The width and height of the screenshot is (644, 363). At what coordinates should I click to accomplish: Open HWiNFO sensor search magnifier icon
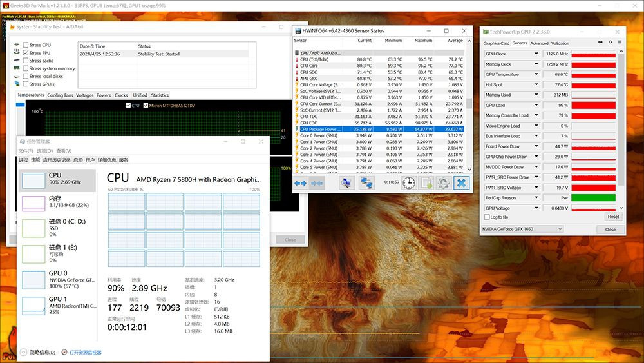346,183
